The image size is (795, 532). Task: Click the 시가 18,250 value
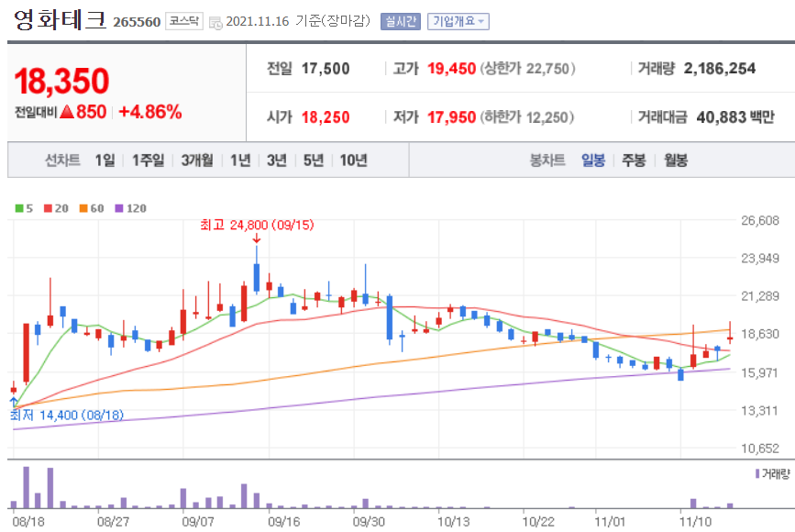326,117
